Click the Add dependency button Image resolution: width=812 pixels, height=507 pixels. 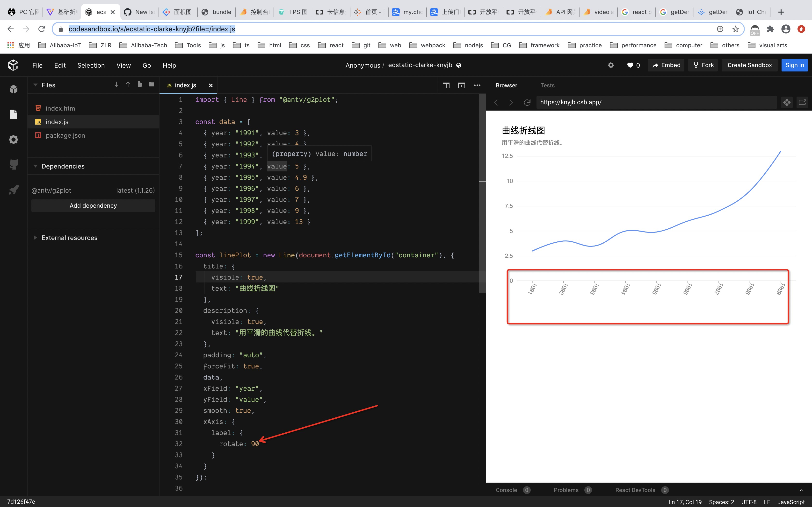pyautogui.click(x=93, y=205)
